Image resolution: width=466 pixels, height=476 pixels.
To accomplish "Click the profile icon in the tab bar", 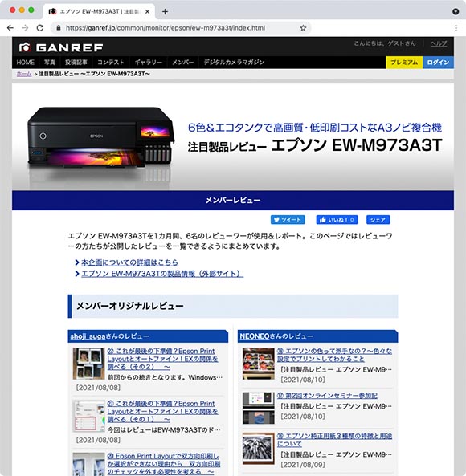I will click(456, 11).
